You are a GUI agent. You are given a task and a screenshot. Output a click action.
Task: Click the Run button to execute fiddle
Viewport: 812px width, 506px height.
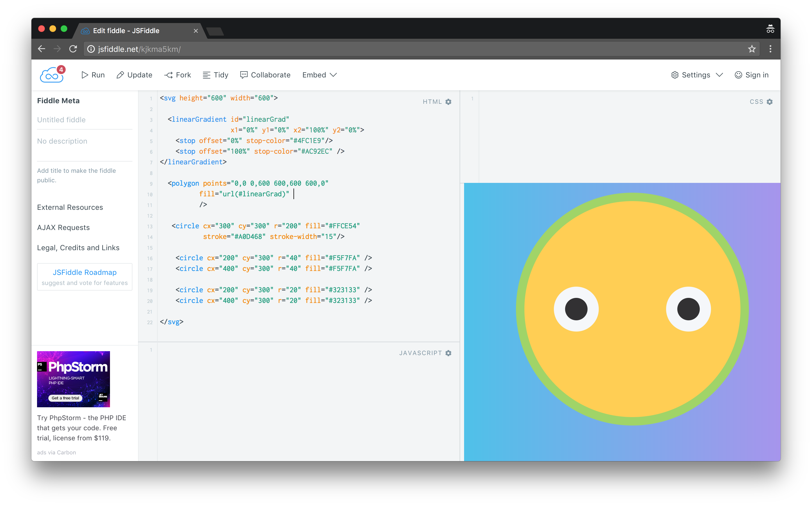tap(94, 75)
